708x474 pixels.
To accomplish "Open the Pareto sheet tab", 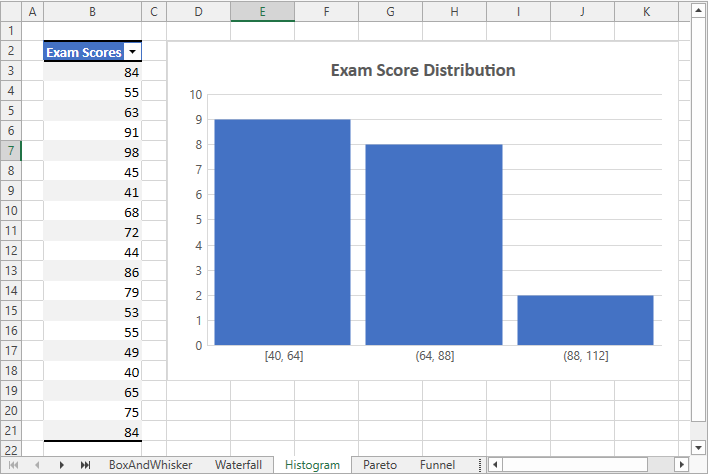I will pyautogui.click(x=380, y=465).
